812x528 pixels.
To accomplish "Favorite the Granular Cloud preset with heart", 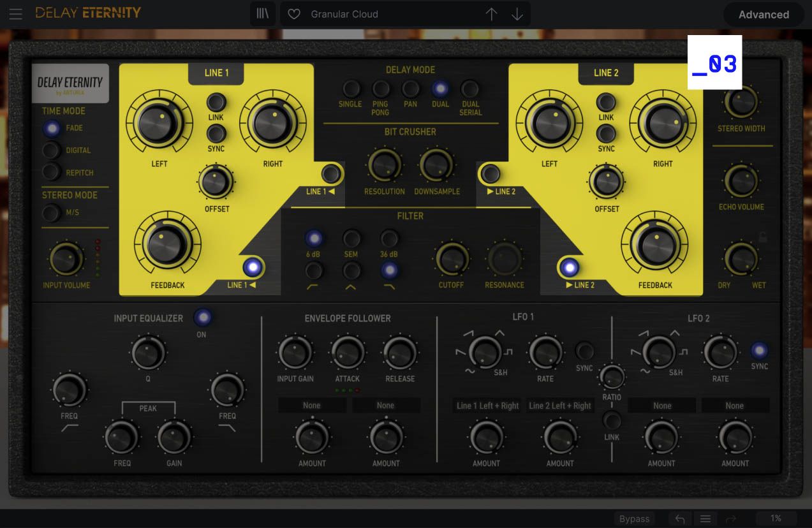I will pyautogui.click(x=294, y=14).
